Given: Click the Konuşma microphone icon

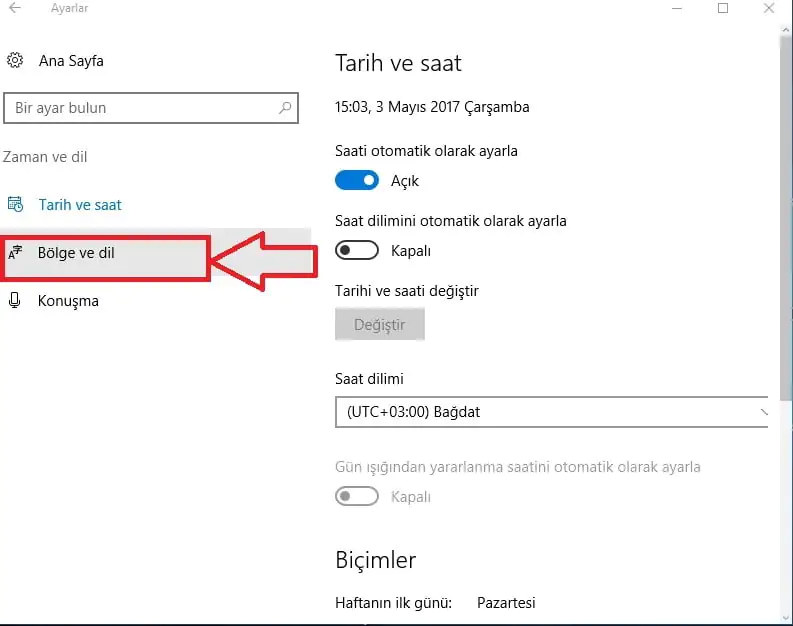Looking at the screenshot, I should (15, 301).
